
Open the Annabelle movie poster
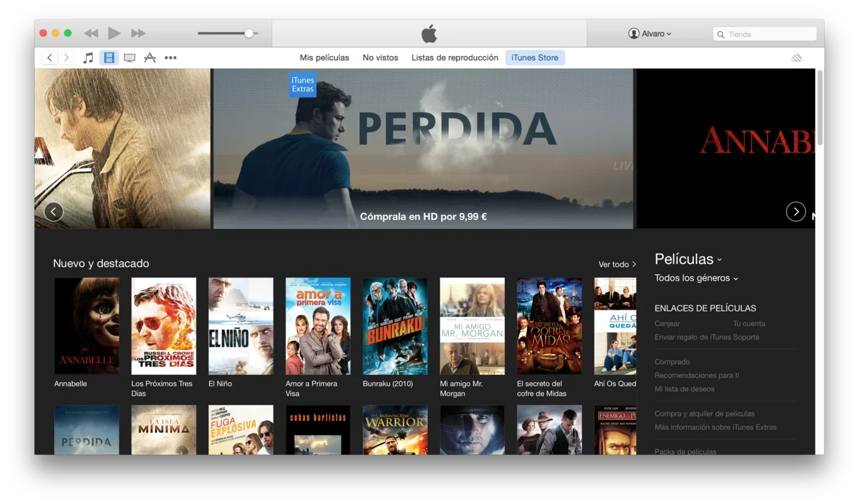click(x=87, y=326)
